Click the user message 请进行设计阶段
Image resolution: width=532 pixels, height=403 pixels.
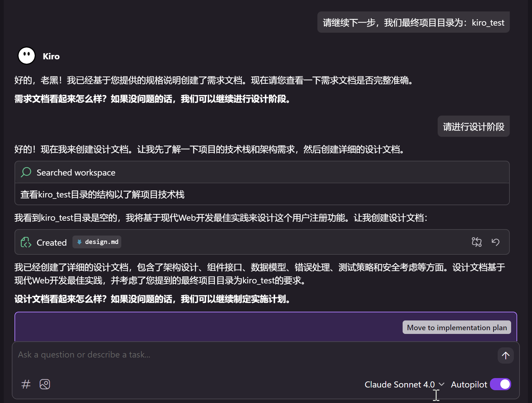473,126
